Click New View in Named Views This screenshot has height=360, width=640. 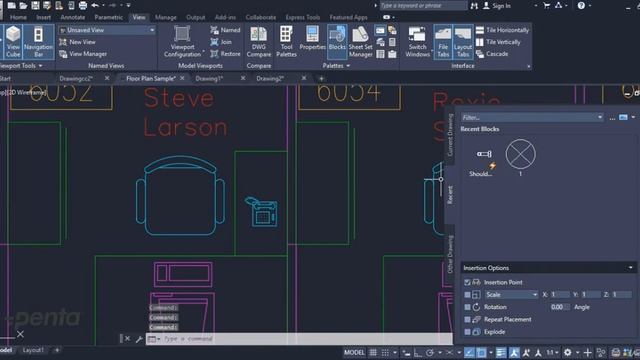click(78, 42)
